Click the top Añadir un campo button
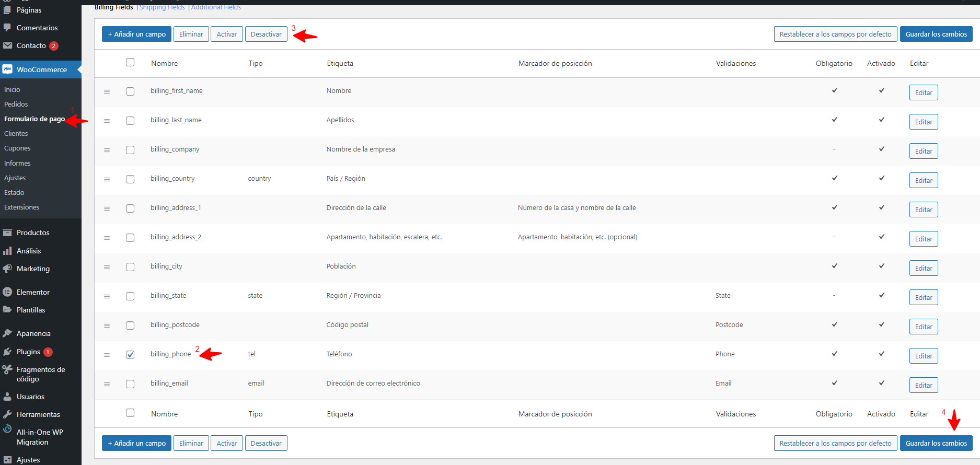The image size is (980, 465). [x=136, y=34]
